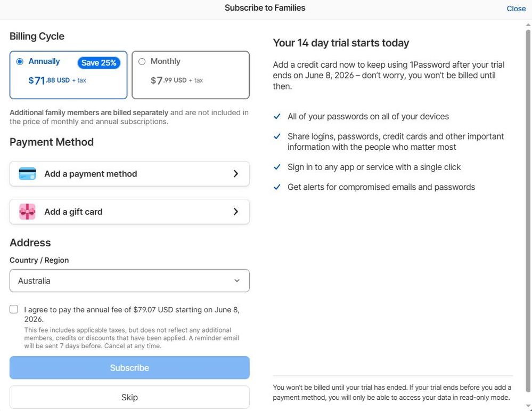The height and width of the screenshot is (411, 532).
Task: Click checkmark beside 'Share logins, passwords'
Action: [x=277, y=136]
